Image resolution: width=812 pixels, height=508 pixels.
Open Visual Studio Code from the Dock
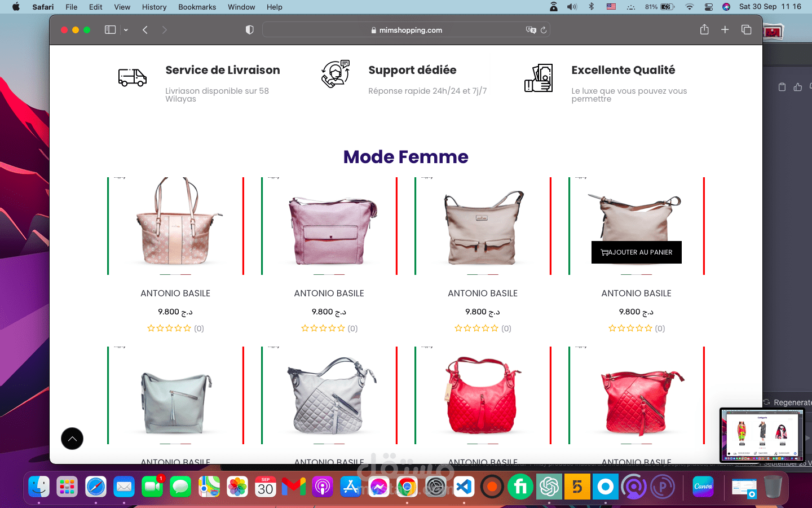(464, 487)
